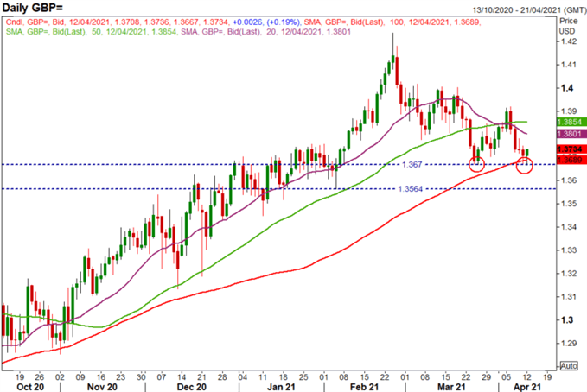Click the 1.36 price axis tick
Viewport: 587px width, 392px height.
pyautogui.click(x=569, y=180)
